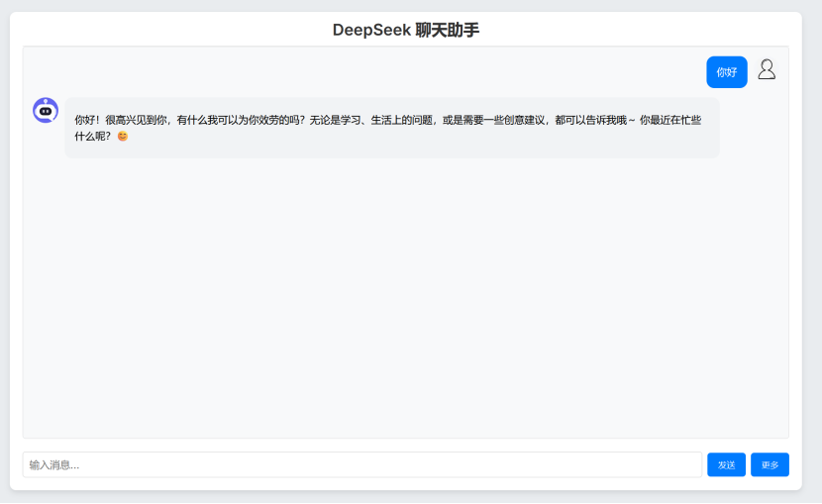The width and height of the screenshot is (822, 504).
Task: Click the DeepSeek 聊天助手 title
Action: coord(406,30)
